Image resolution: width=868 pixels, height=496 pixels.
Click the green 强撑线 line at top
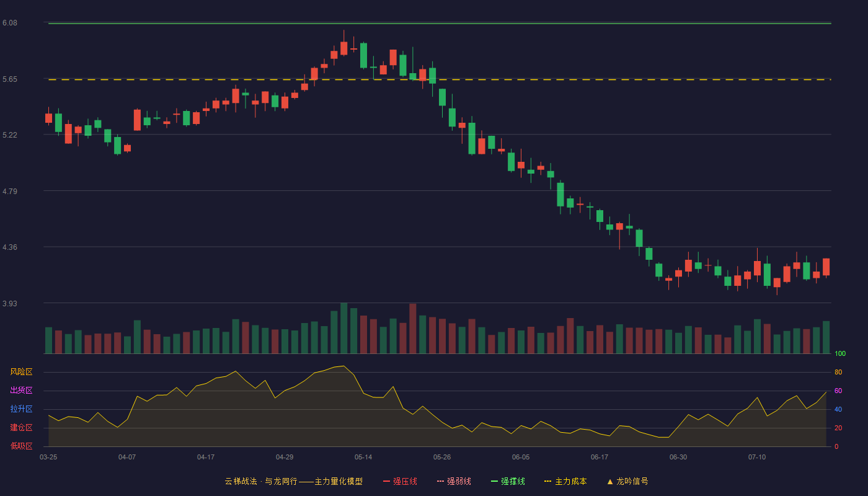[440, 24]
